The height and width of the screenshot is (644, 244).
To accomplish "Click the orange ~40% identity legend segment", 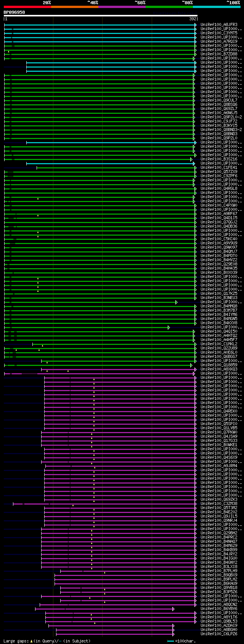I will 75,7.
